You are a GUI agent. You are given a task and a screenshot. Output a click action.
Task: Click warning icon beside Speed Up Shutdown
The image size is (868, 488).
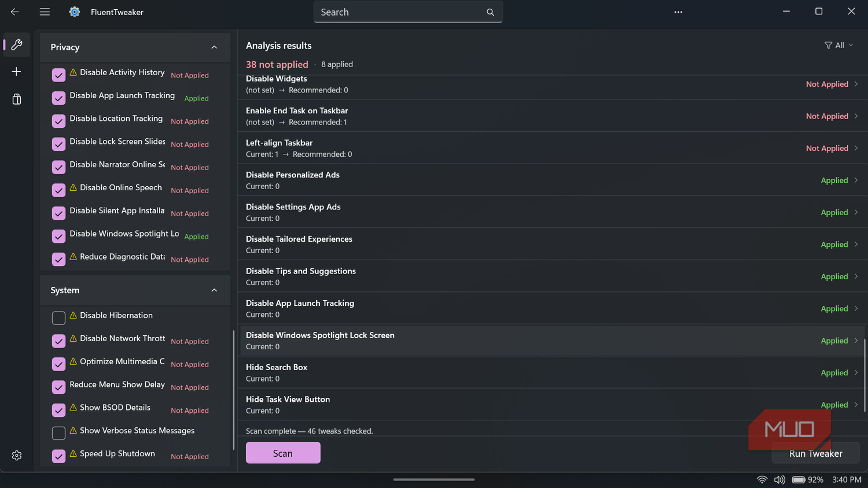(x=73, y=454)
